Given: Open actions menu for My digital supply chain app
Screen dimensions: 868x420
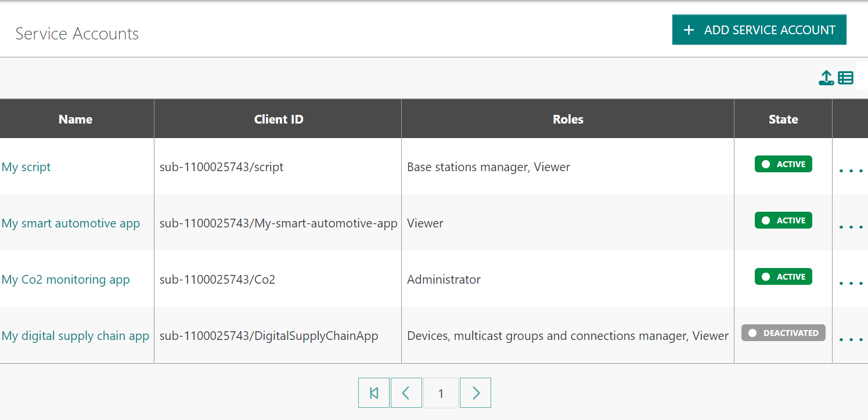Looking at the screenshot, I should point(851,339).
